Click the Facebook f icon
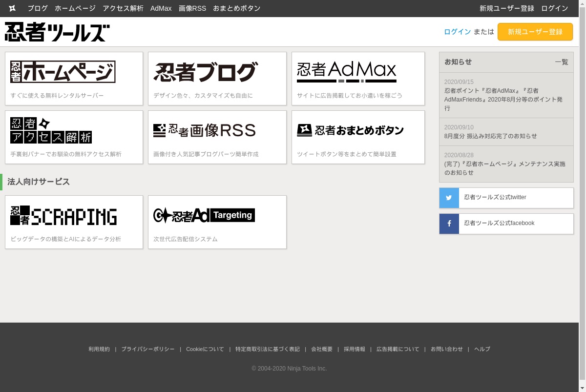This screenshot has height=392, width=586. tap(449, 224)
